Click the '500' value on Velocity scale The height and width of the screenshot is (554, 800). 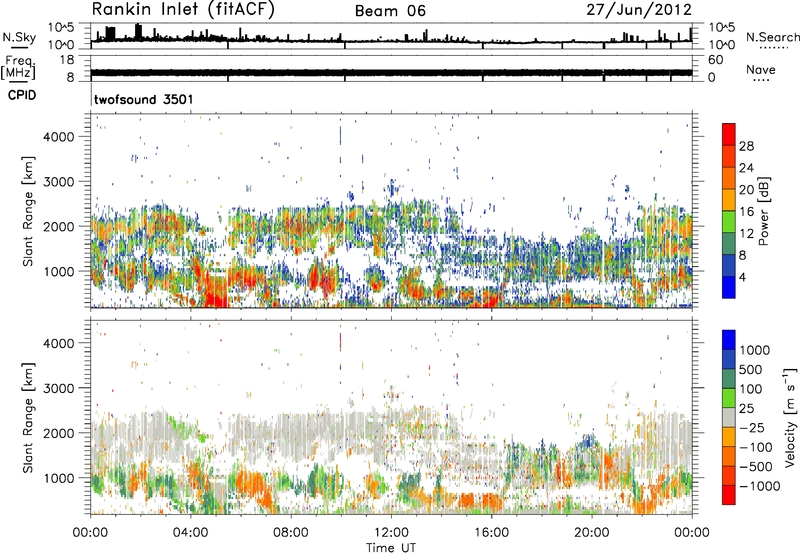click(750, 369)
